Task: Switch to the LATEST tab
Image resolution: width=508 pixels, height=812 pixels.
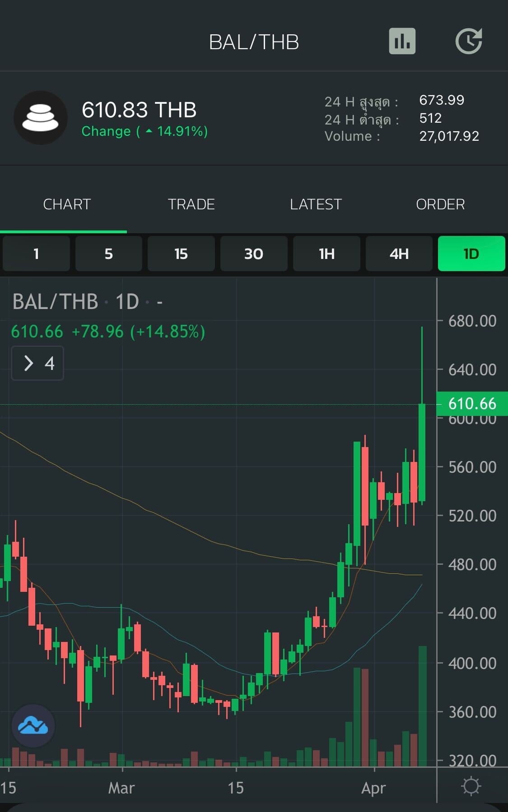Action: (x=316, y=204)
